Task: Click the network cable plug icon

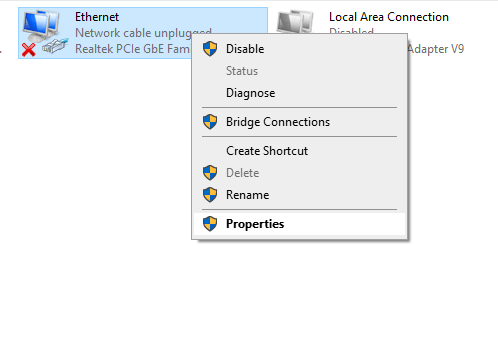Action: click(55, 46)
